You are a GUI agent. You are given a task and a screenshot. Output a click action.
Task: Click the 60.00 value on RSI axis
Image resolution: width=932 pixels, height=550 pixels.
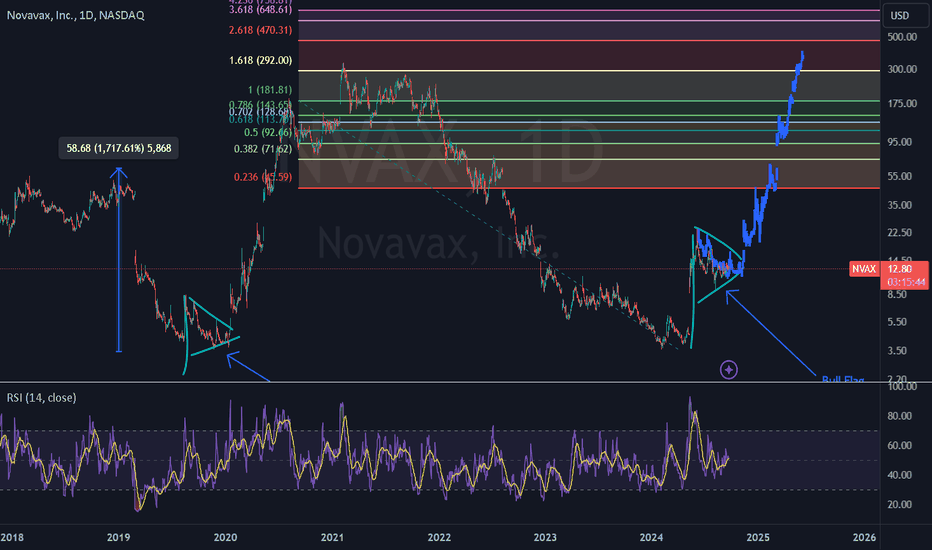coord(900,445)
